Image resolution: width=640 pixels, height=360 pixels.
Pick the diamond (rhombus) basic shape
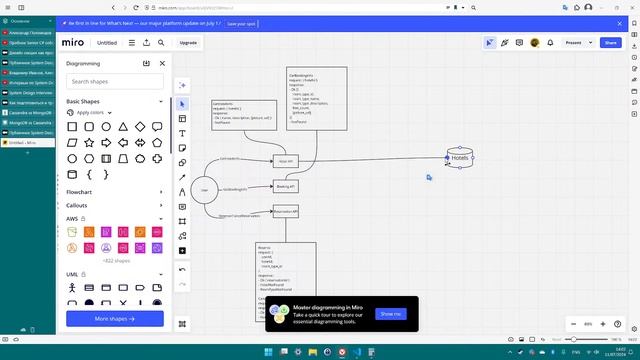point(140,127)
